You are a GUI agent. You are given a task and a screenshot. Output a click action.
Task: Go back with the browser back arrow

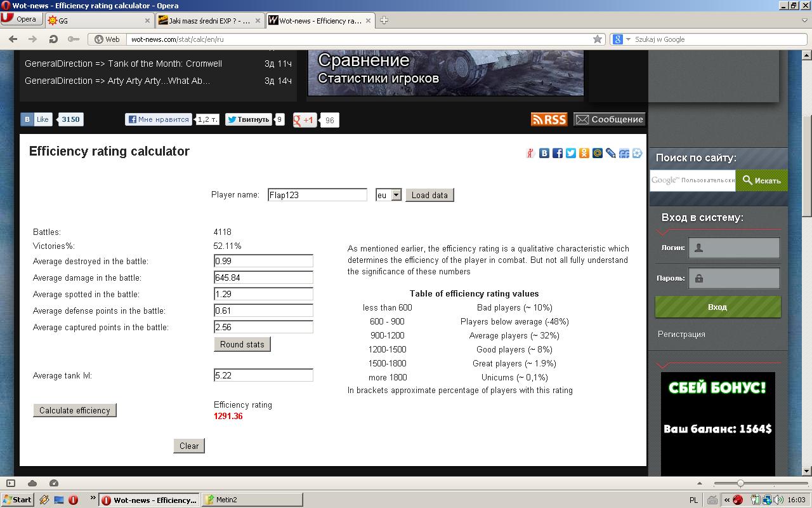[x=13, y=39]
